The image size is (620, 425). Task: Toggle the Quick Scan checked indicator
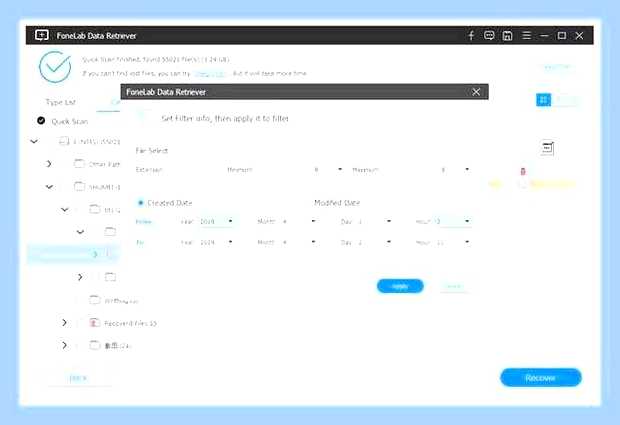click(41, 121)
